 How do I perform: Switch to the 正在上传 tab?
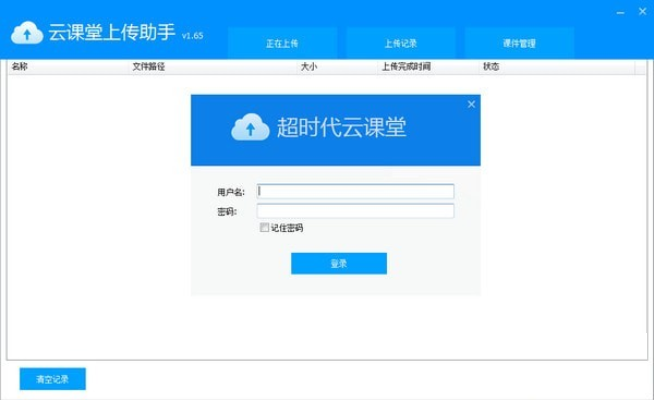[x=282, y=44]
